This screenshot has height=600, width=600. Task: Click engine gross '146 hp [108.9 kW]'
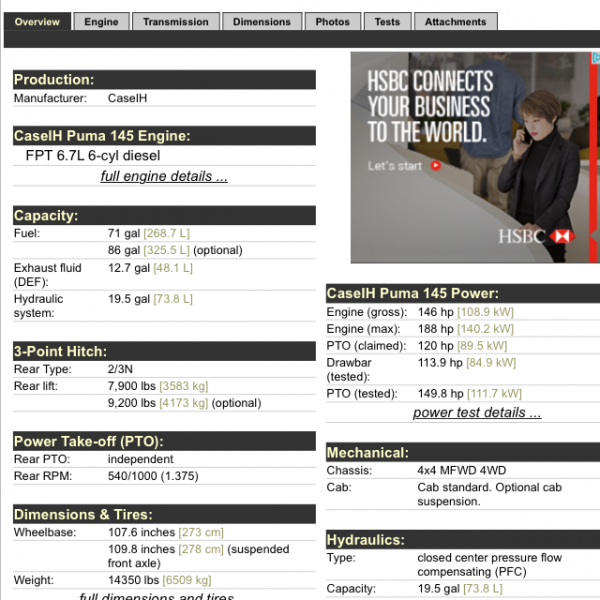pyautogui.click(x=466, y=312)
